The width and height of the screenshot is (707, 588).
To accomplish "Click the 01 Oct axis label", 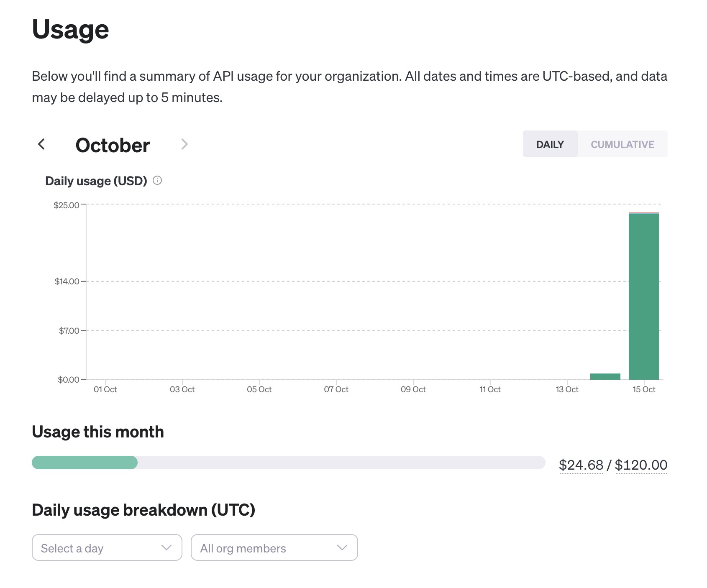I will (x=105, y=389).
